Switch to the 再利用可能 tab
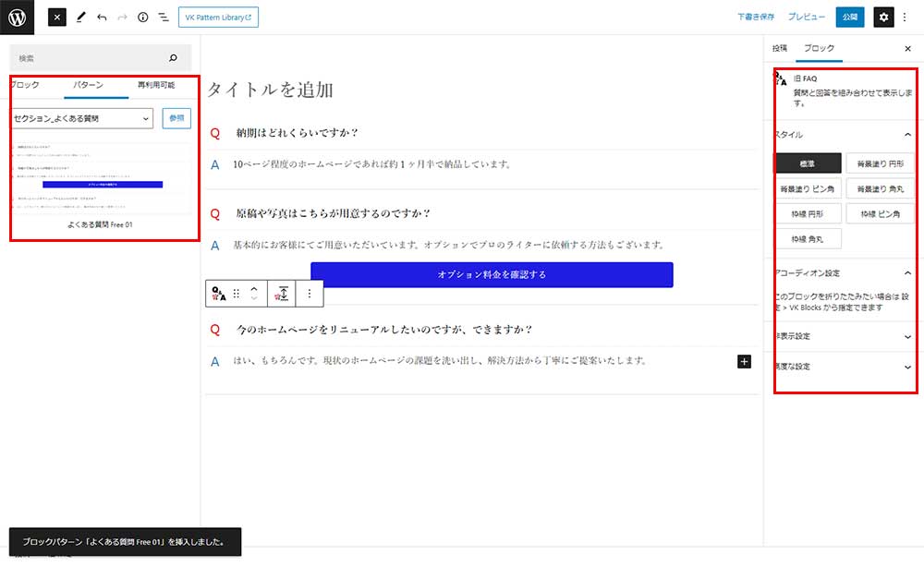The image size is (924, 579). pos(155,85)
